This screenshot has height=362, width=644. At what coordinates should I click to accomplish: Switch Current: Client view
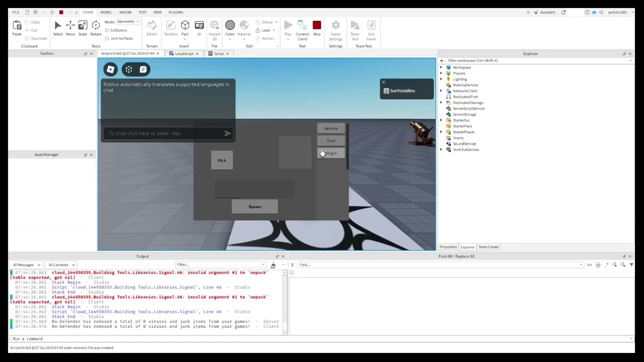click(x=302, y=29)
